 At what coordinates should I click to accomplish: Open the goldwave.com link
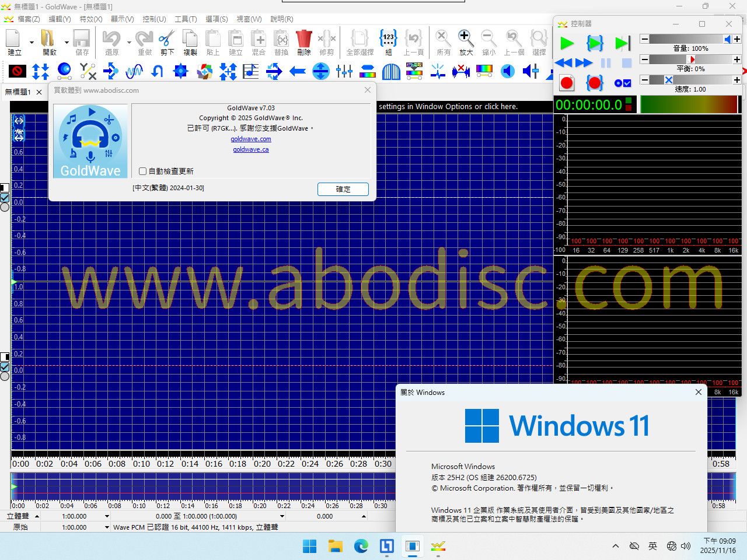click(x=251, y=139)
